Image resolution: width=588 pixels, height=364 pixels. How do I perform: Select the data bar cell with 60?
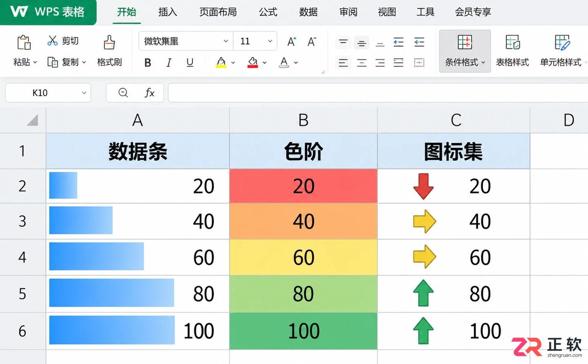(x=138, y=257)
